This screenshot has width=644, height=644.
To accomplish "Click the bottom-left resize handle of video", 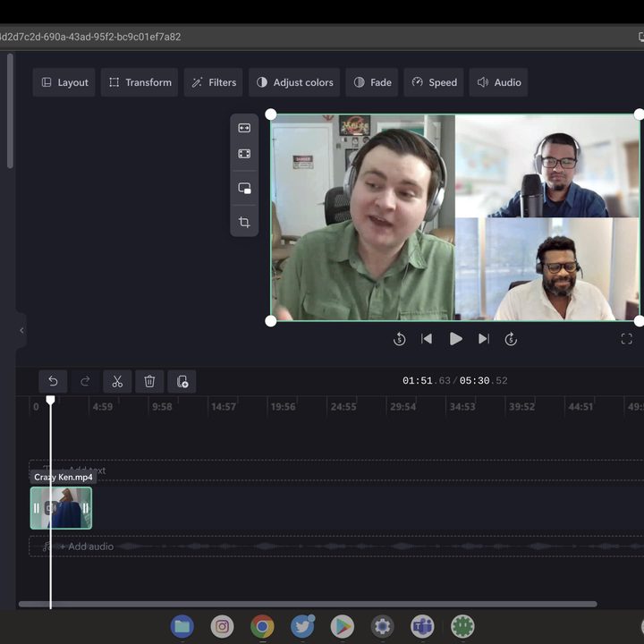I will tap(271, 321).
